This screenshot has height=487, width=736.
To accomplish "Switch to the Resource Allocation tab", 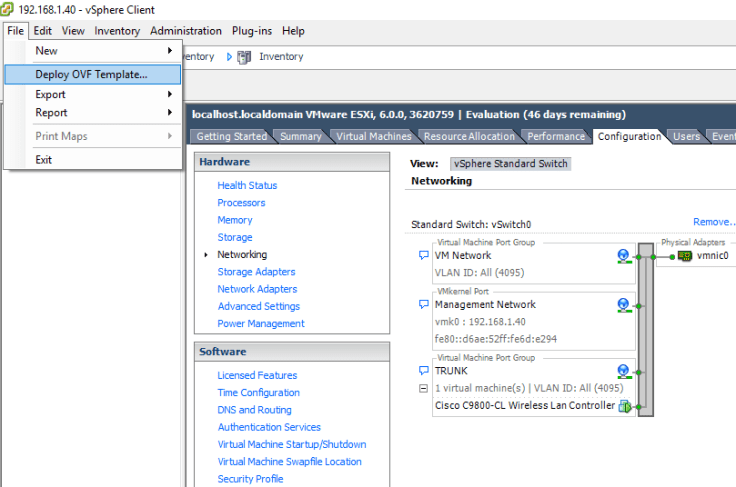I will click(468, 137).
